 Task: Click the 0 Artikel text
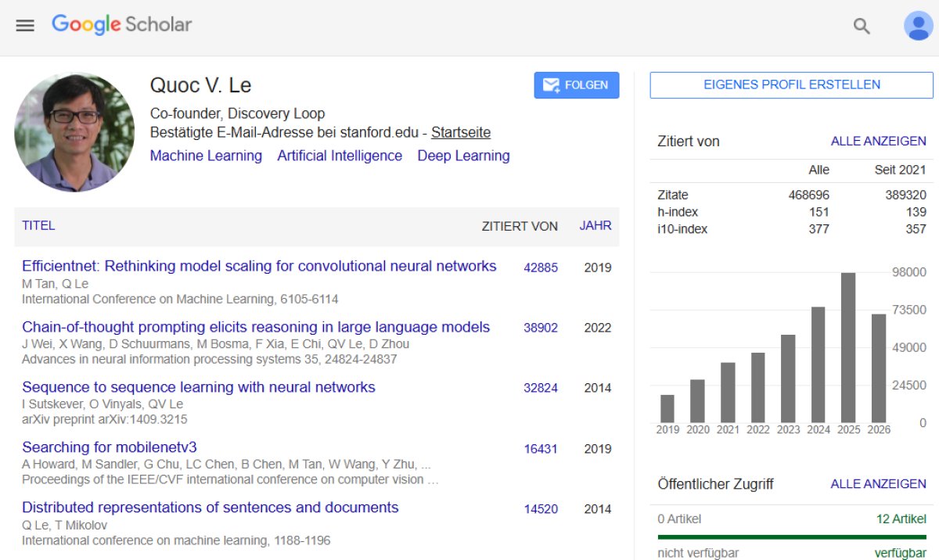pyautogui.click(x=679, y=519)
